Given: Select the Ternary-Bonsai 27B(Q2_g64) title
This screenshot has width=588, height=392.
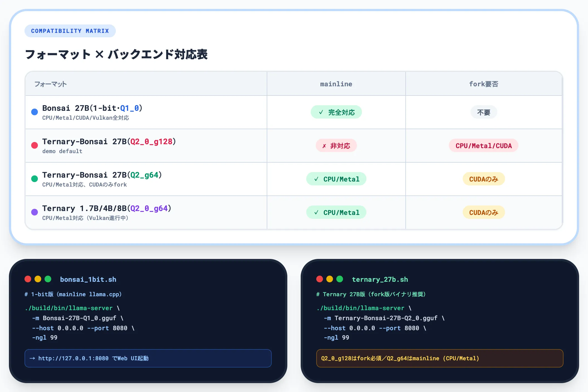Looking at the screenshot, I should coord(102,175).
